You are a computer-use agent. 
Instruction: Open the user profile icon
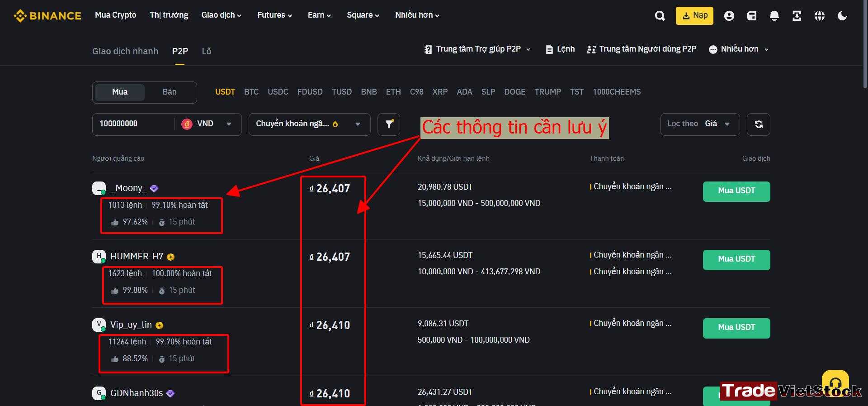[x=729, y=16]
